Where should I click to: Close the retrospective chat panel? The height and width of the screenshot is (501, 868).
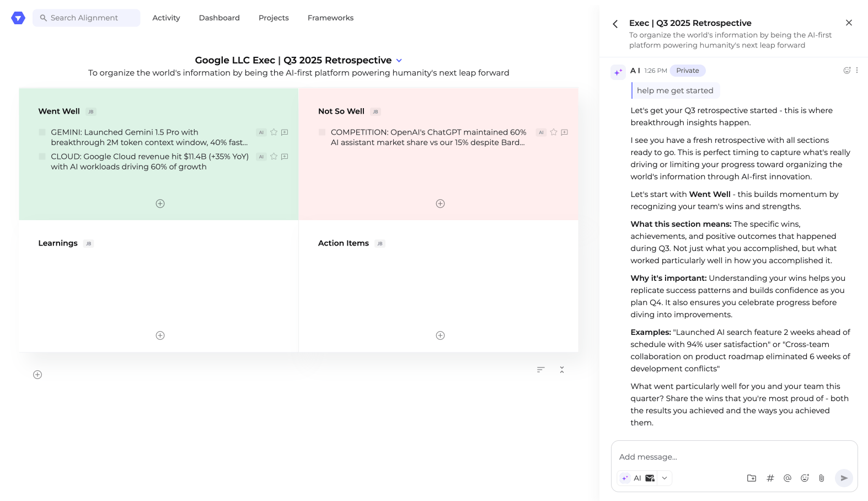pyautogui.click(x=849, y=23)
